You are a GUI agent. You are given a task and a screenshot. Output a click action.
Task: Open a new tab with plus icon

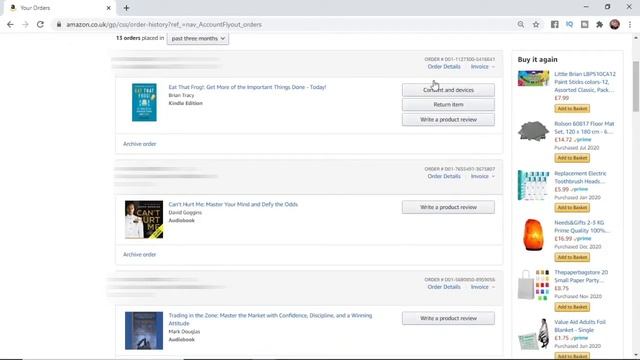coord(127,8)
